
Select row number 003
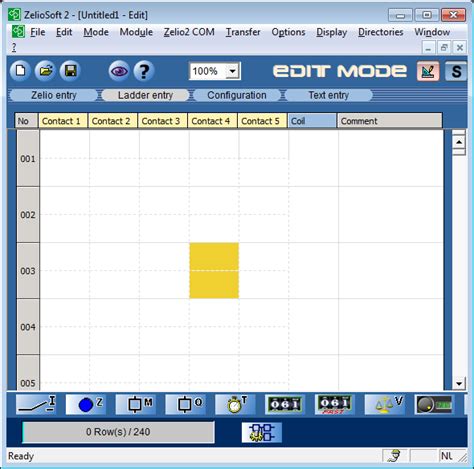(28, 271)
